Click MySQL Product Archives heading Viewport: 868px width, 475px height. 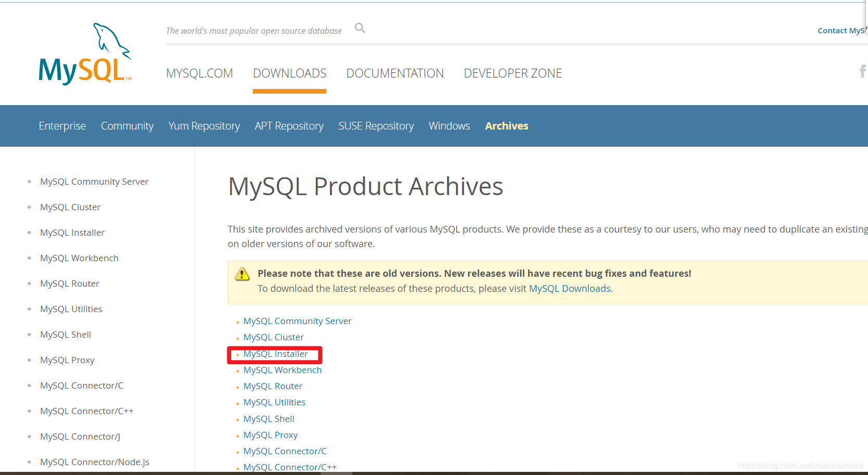tap(366, 186)
